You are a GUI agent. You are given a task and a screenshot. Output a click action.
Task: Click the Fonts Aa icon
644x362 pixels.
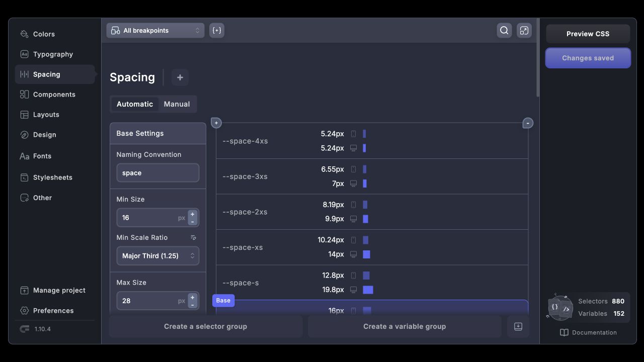tap(24, 156)
